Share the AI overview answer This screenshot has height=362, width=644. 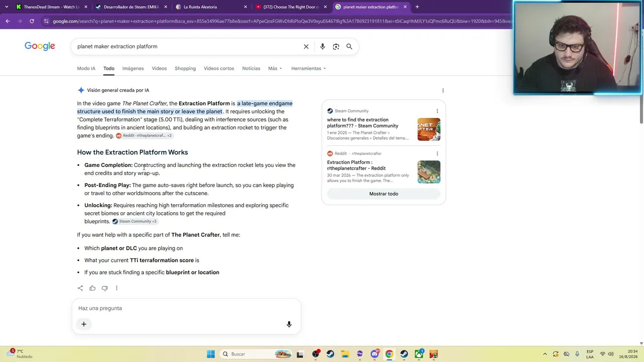point(80,288)
